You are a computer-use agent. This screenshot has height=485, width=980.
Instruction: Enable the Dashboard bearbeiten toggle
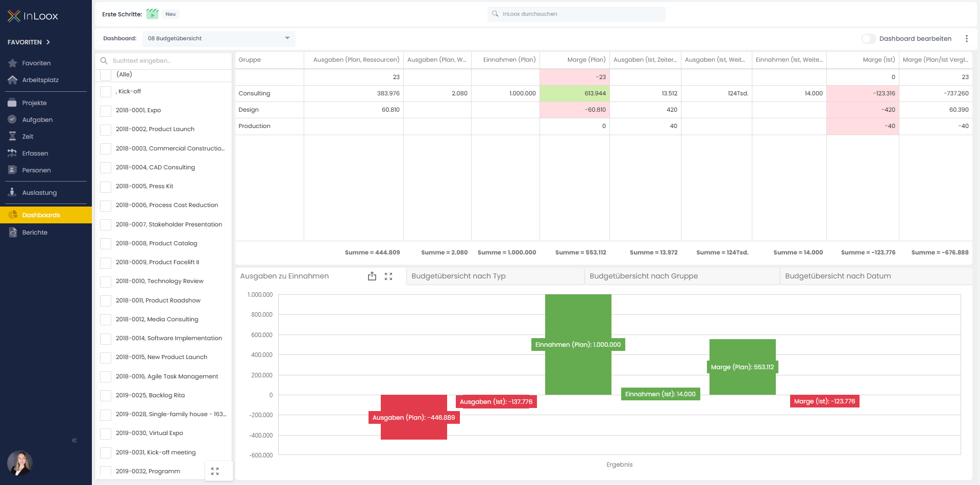(869, 38)
